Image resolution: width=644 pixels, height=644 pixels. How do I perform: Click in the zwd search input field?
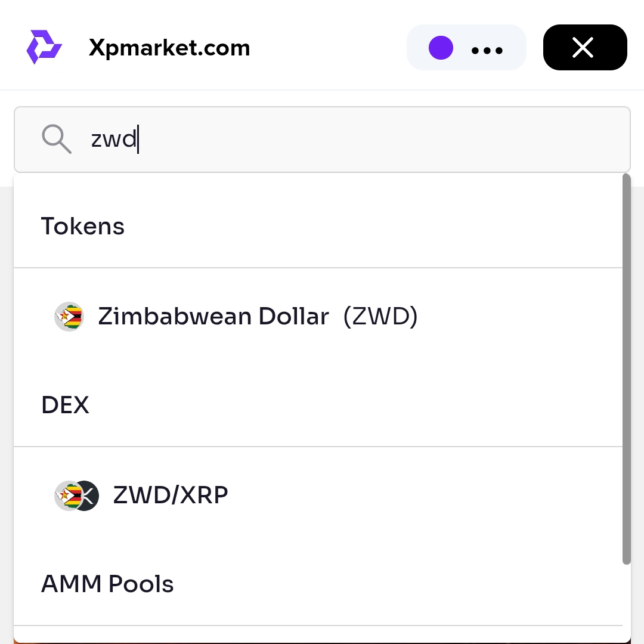coord(323,139)
